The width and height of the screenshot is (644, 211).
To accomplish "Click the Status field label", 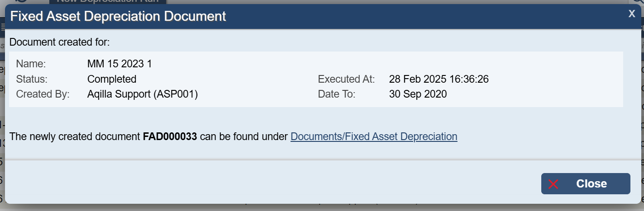I will click(x=32, y=79).
